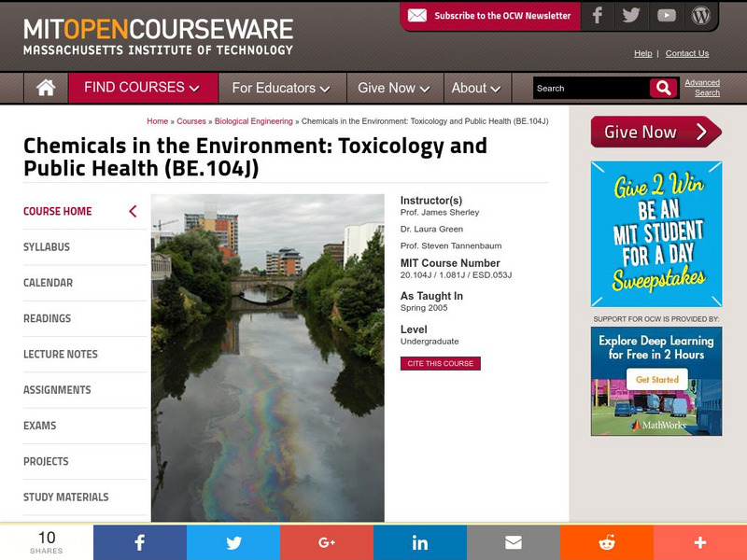Click the instructor name Prof. James Sherley
The width and height of the screenshot is (747, 560).
440,213
